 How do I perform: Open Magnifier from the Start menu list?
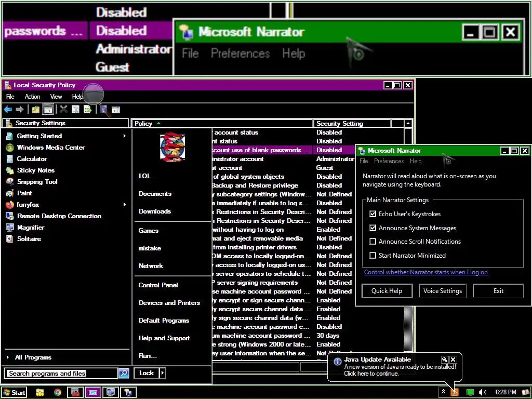31,228
